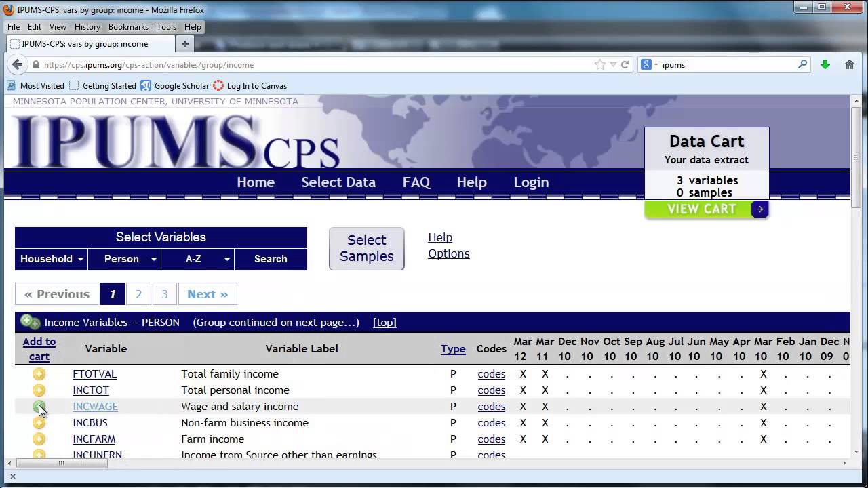868x488 pixels.
Task: Open INCTOT variable link
Action: pyautogui.click(x=91, y=390)
